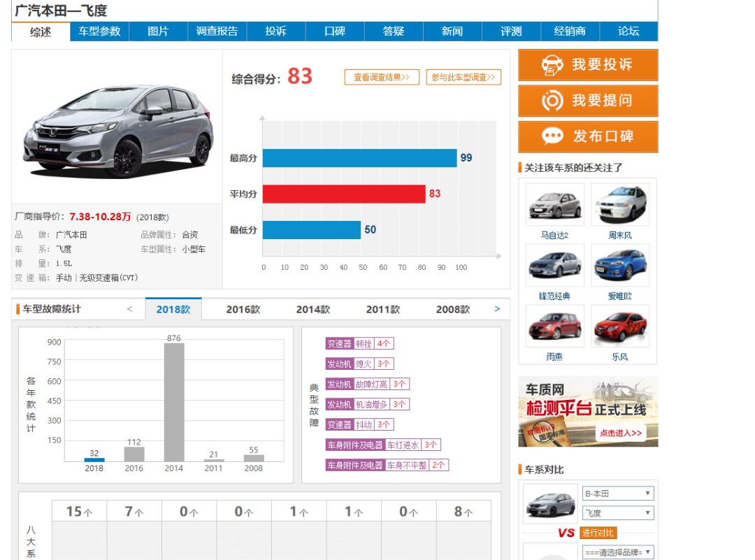This screenshot has width=755, height=560.
Task: Open the 飞度 series dropdown
Action: click(618, 513)
